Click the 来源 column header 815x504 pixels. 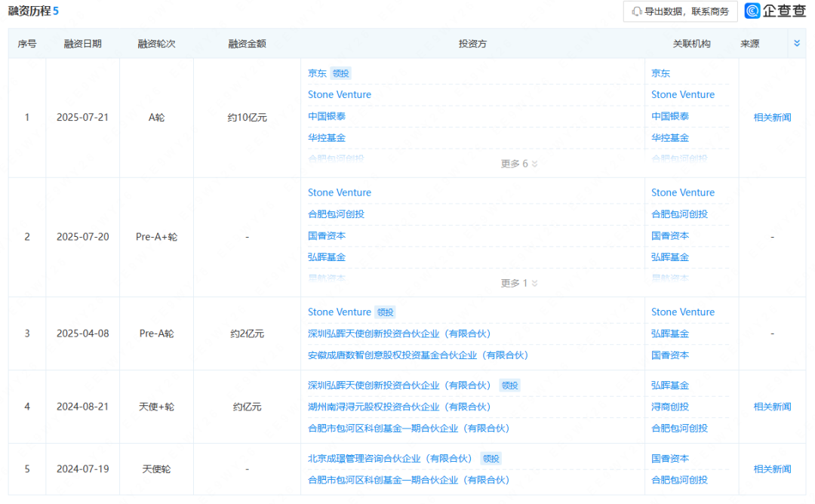pos(749,44)
